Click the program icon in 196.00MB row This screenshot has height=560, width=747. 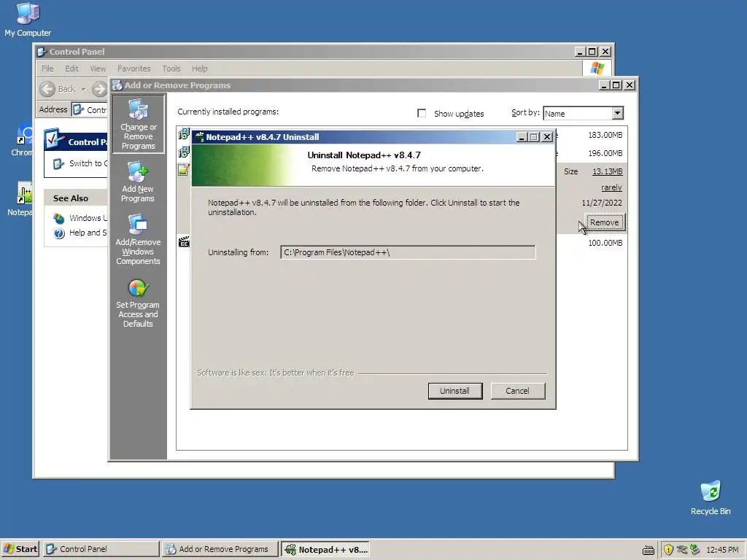coord(184,152)
